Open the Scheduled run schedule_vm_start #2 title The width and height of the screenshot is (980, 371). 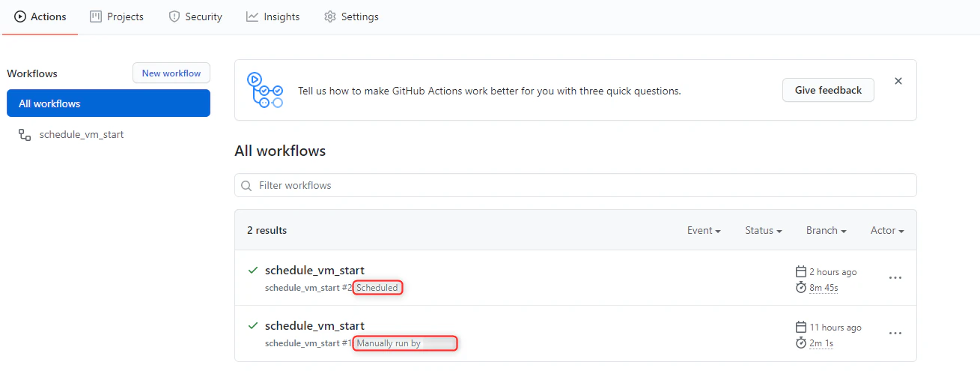click(314, 270)
